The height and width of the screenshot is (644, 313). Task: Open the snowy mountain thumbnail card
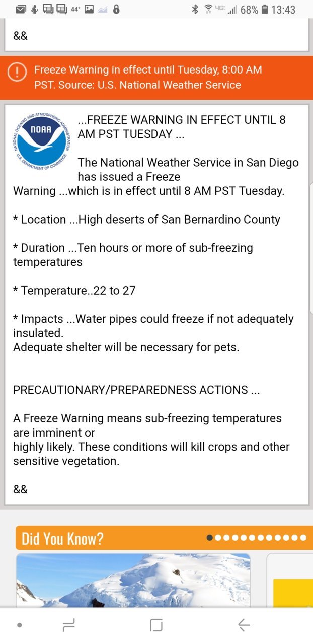(x=133, y=580)
